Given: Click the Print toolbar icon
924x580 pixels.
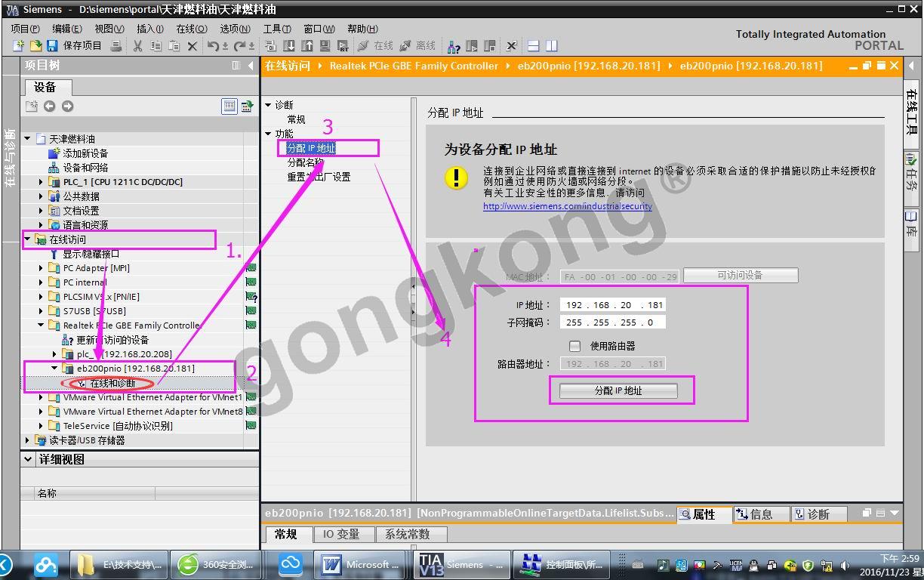Looking at the screenshot, I should pos(115,46).
